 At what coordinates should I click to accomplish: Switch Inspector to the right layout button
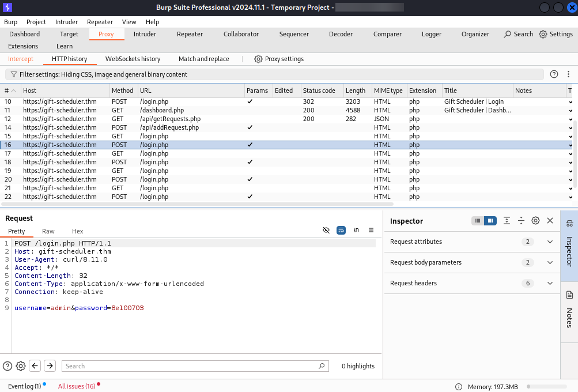tap(490, 221)
